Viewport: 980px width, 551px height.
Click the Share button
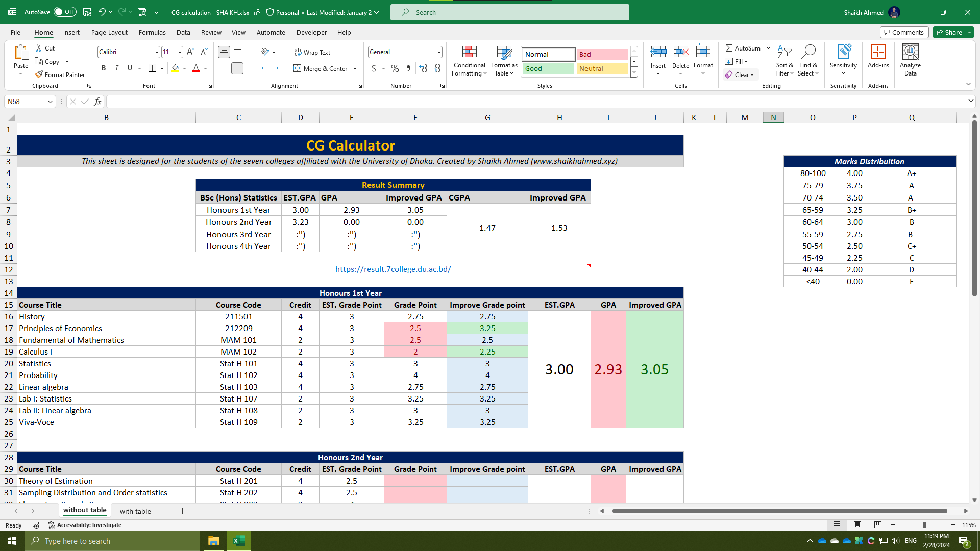coord(953,32)
